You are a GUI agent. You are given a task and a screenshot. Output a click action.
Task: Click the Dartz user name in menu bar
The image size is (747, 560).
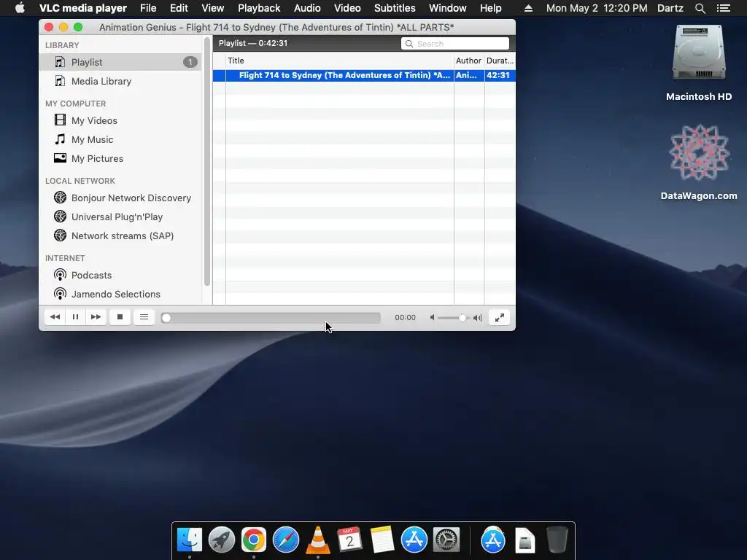click(x=670, y=8)
